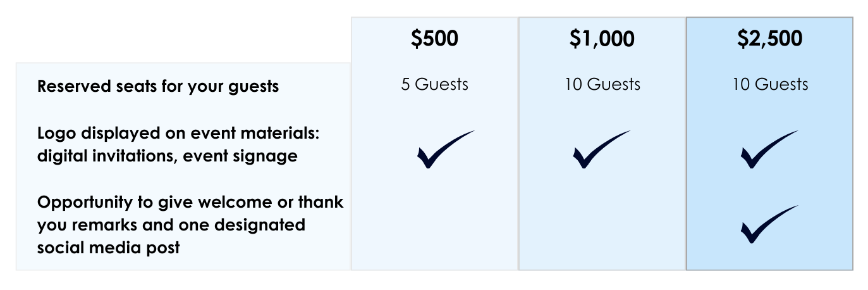Click '10 Guests' in the $1,000 column
The width and height of the screenshot is (868, 290).
602,84
